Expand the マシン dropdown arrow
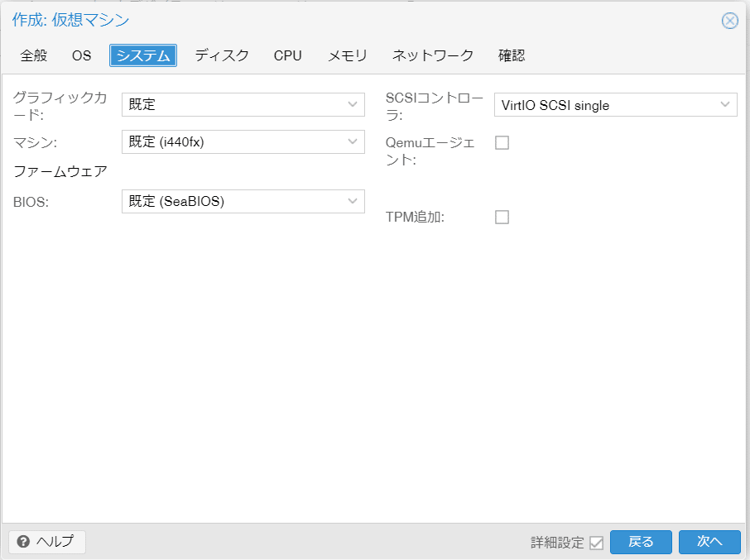 (353, 142)
